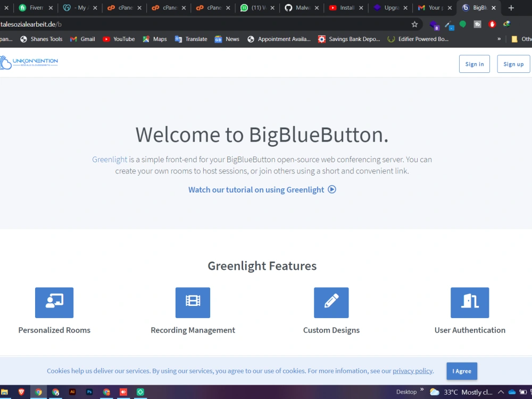Open the User Authentication feature icon
The width and height of the screenshot is (532, 399).
pyautogui.click(x=470, y=302)
